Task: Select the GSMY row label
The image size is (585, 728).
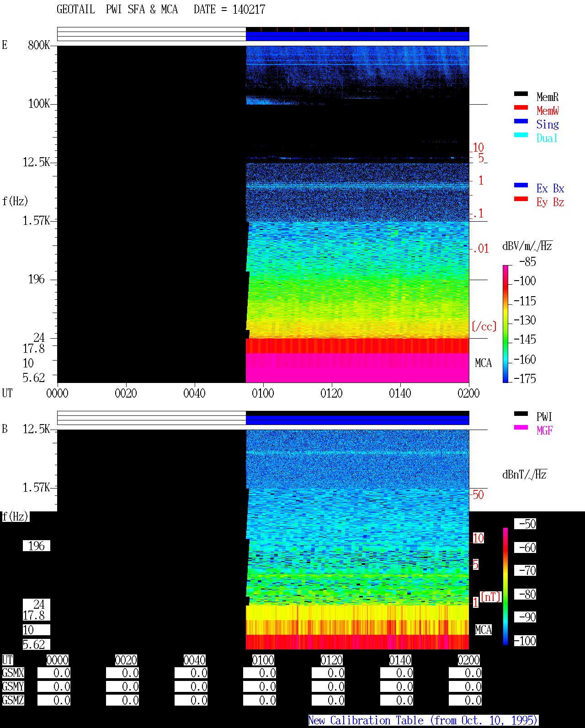Action: click(x=13, y=686)
